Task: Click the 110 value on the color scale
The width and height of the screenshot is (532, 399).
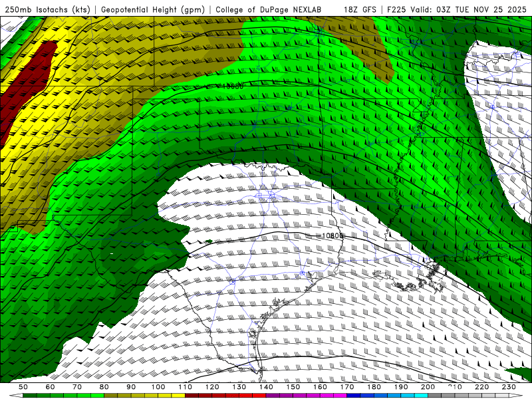Action: [185, 387]
